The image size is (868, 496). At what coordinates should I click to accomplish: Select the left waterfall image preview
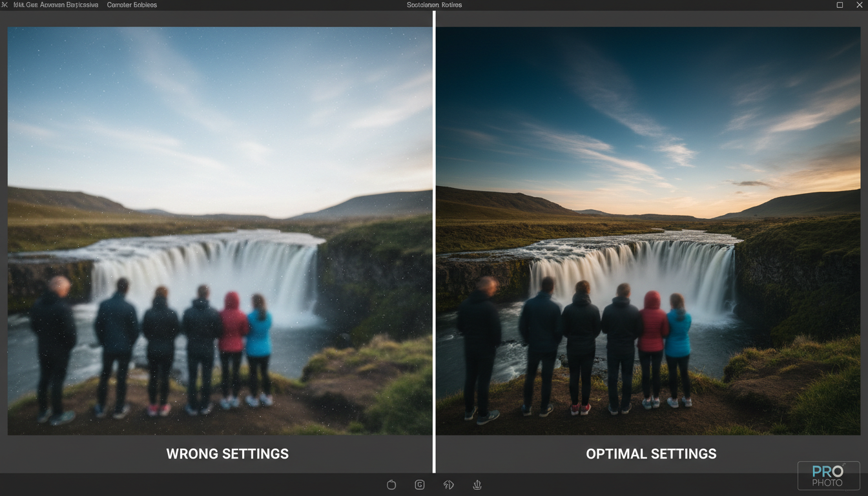point(220,229)
